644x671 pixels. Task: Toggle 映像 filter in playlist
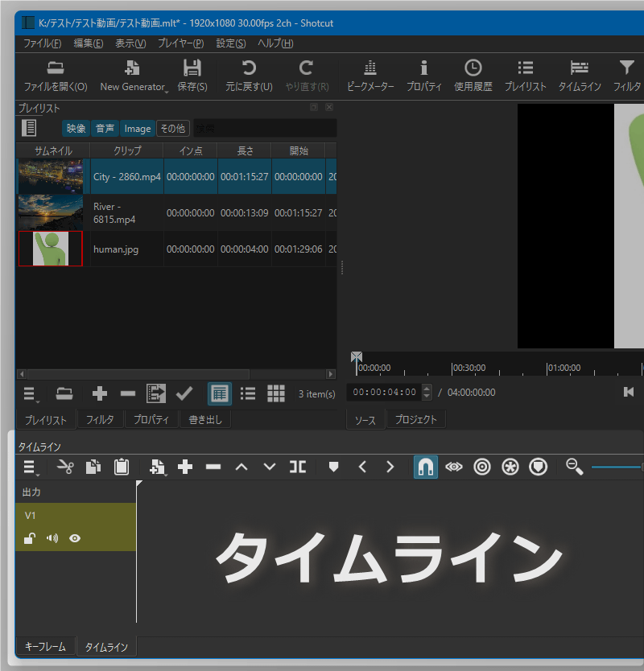76,129
